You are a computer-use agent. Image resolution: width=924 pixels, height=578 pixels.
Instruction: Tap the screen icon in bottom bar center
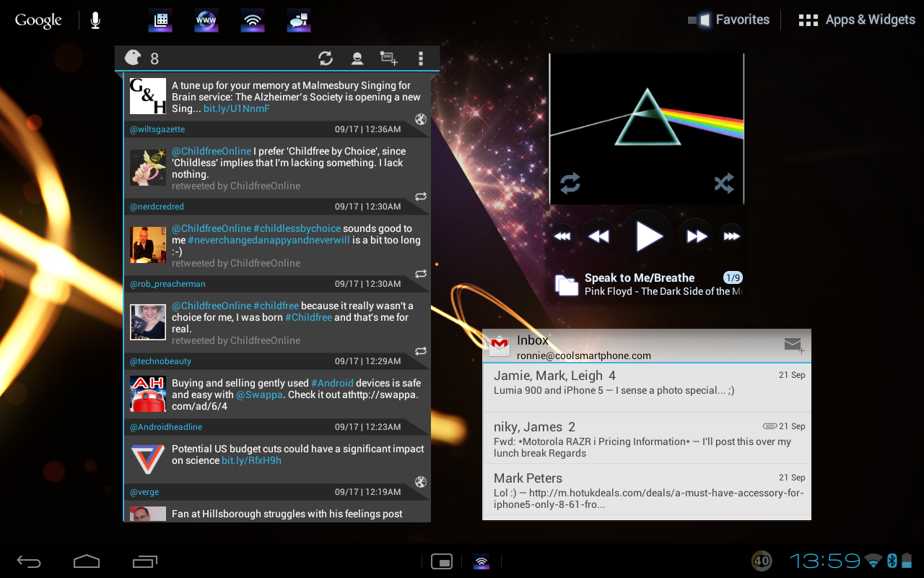pyautogui.click(x=441, y=561)
